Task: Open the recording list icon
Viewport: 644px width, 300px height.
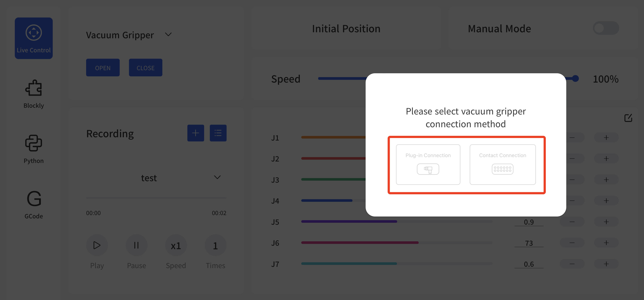Action: [218, 133]
